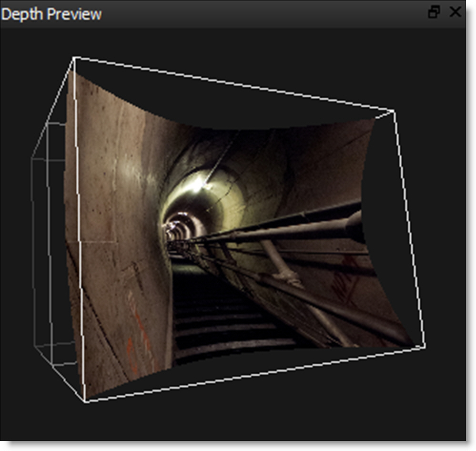This screenshot has width=476, height=451.
Task: Click the curved concrete left wall
Action: point(114,191)
